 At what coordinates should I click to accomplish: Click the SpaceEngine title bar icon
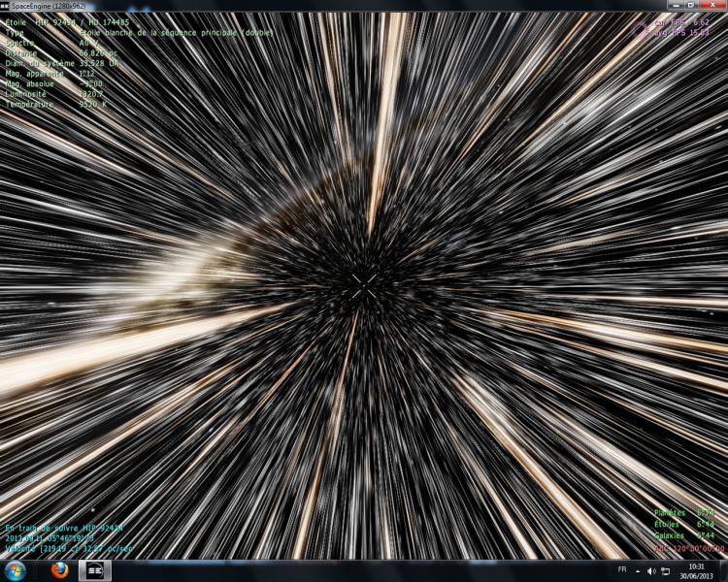click(6, 6)
